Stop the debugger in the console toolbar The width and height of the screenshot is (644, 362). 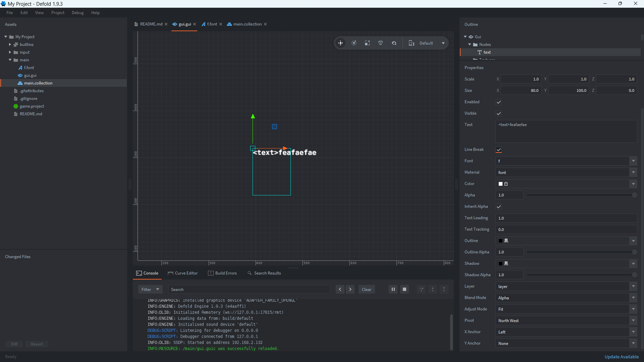pos(405,289)
